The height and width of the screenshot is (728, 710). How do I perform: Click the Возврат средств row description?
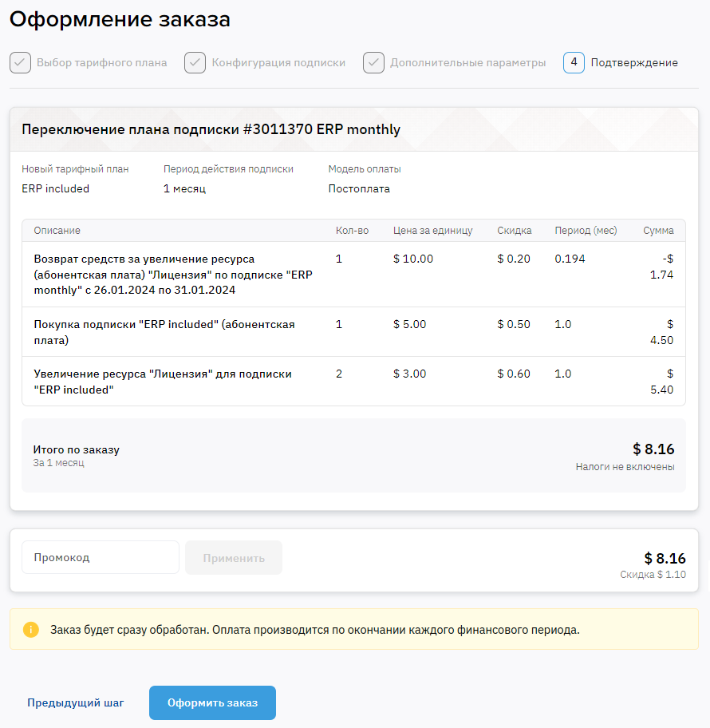(x=173, y=275)
